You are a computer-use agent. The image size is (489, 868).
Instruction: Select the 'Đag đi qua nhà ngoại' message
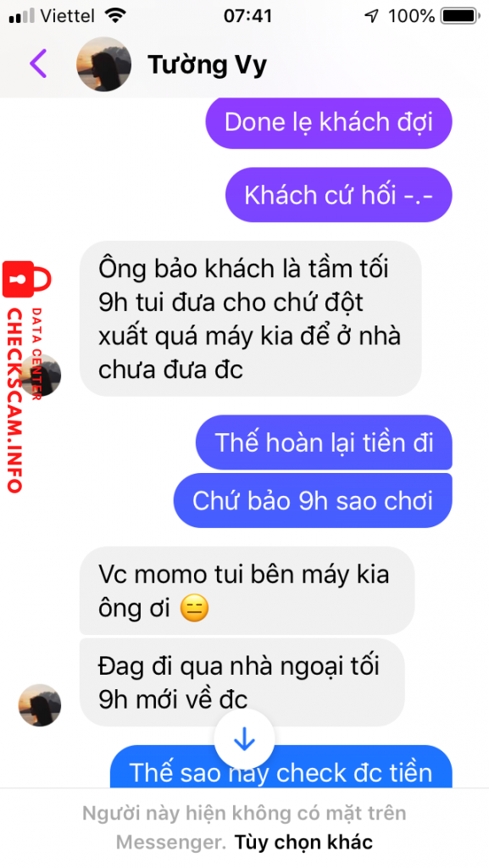click(242, 682)
